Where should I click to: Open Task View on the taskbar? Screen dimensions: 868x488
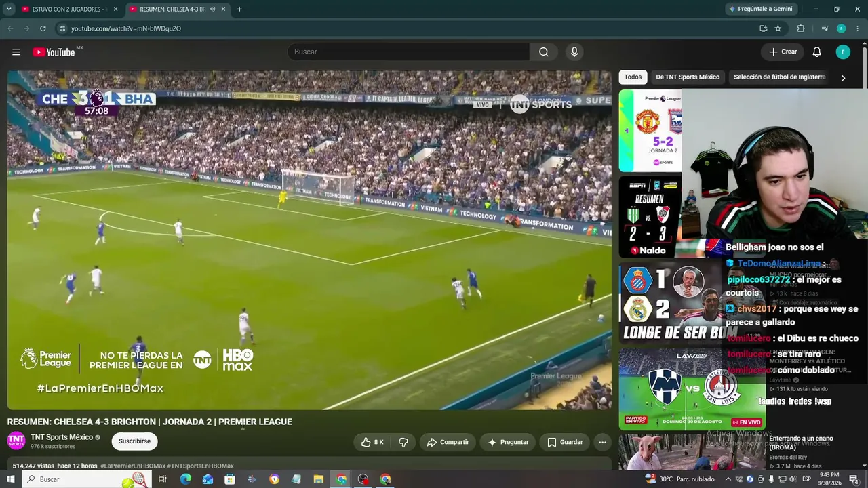click(x=163, y=479)
